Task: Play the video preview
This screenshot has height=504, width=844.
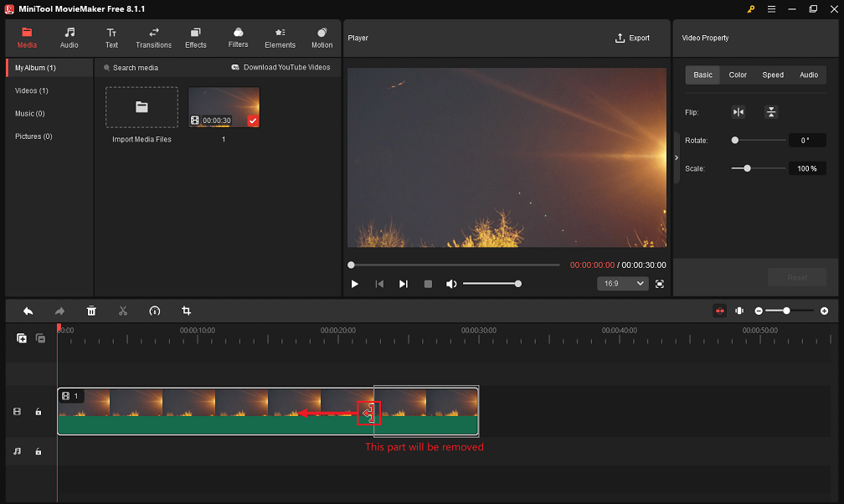Action: tap(354, 284)
